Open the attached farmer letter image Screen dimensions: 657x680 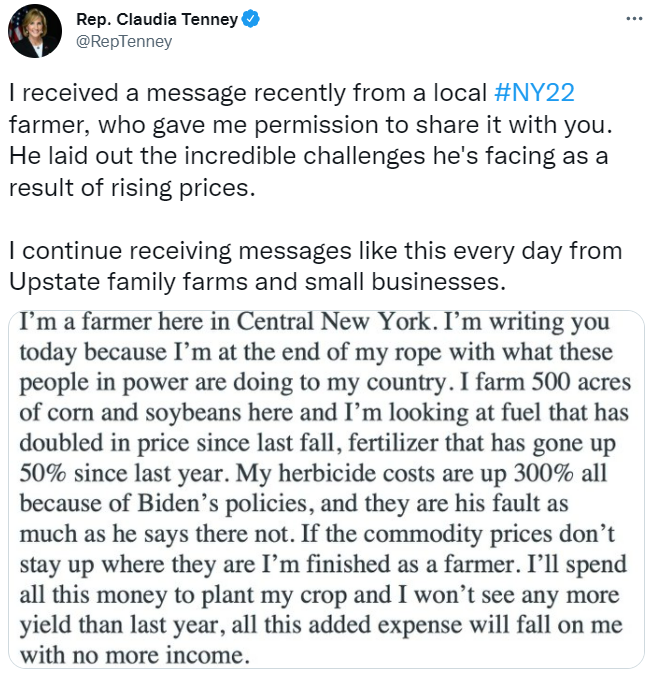(326, 489)
